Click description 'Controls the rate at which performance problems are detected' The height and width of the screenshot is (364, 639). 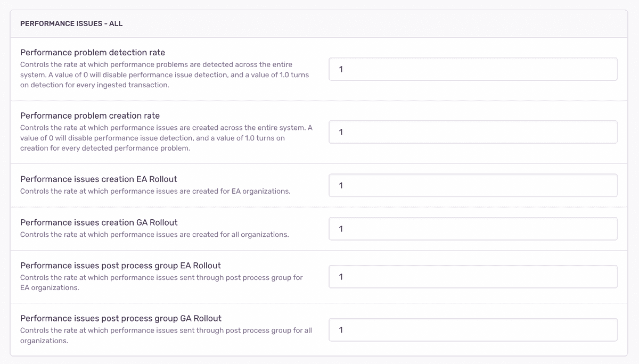[x=165, y=75]
